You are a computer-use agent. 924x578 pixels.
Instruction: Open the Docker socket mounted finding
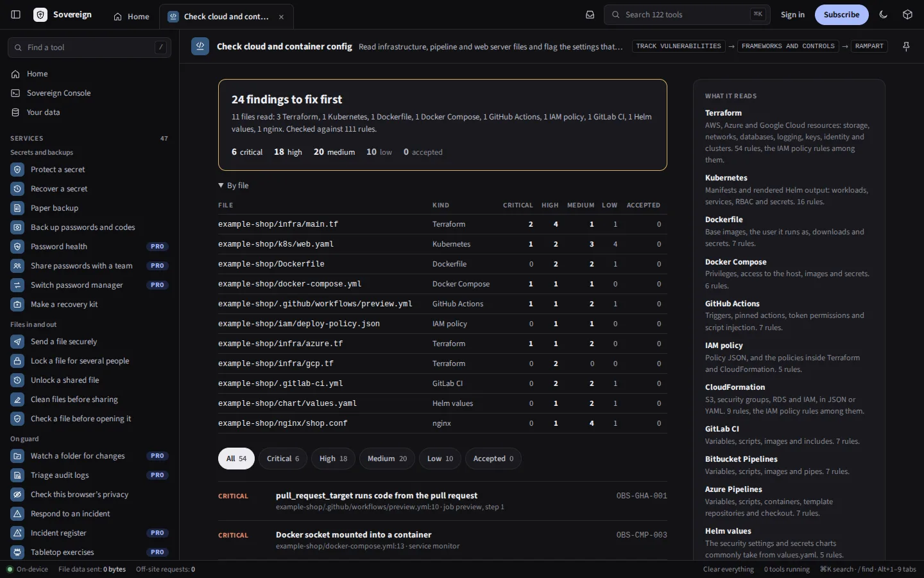[442, 540]
